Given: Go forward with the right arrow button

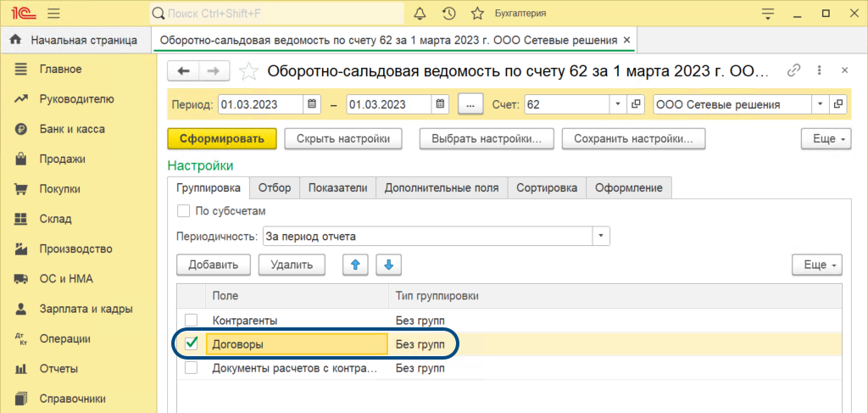Looking at the screenshot, I should tap(214, 70).
